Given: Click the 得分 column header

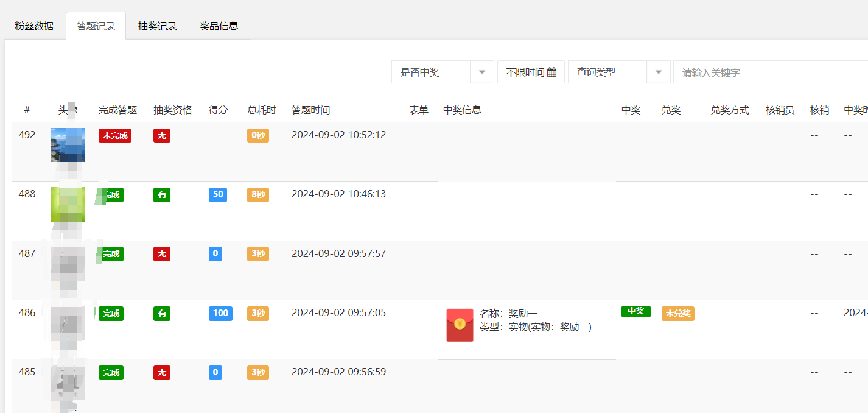Looking at the screenshot, I should 219,110.
